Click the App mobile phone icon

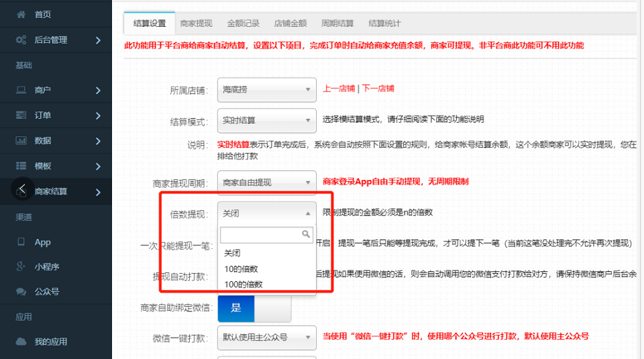click(21, 242)
